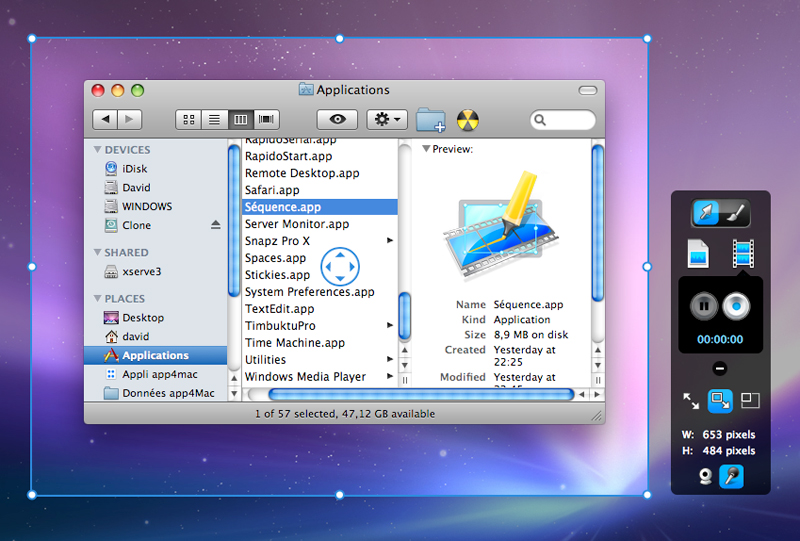Select Séquence.app in the file list

[320, 207]
